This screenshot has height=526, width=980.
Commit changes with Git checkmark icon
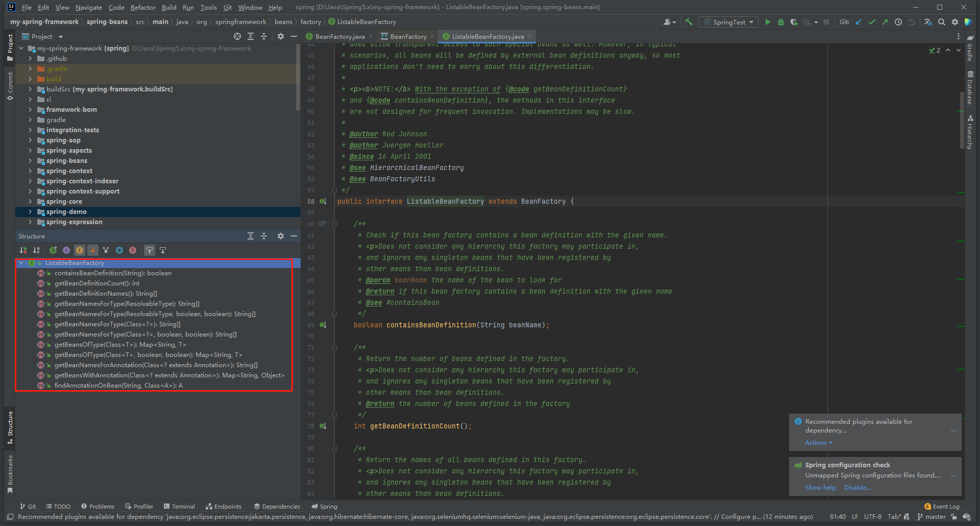[x=872, y=22]
